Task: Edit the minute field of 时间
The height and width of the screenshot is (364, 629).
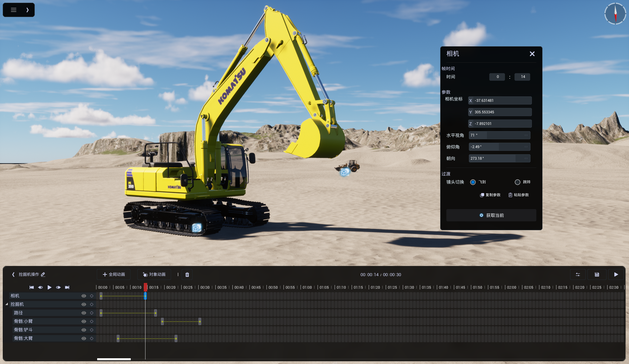Action: 497,77
